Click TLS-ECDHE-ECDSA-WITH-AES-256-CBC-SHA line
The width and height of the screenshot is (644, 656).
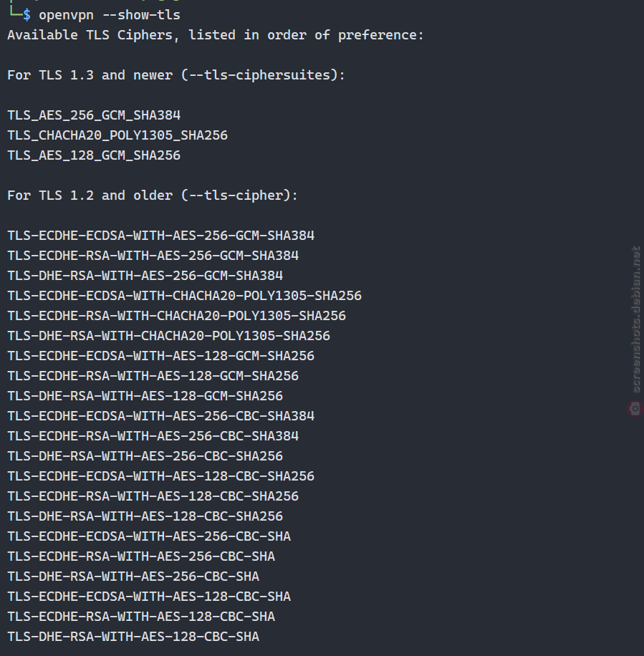[x=149, y=536]
